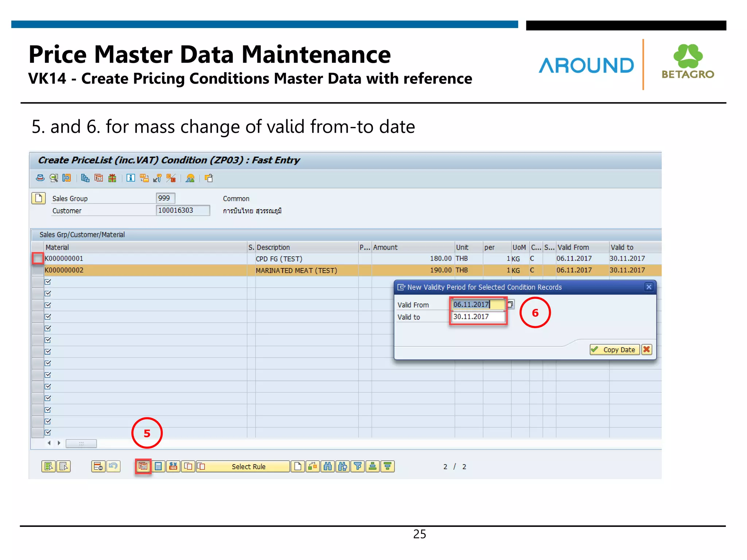This screenshot has height=560, width=747.
Task: Select row marker for K000000002
Action: (x=38, y=270)
